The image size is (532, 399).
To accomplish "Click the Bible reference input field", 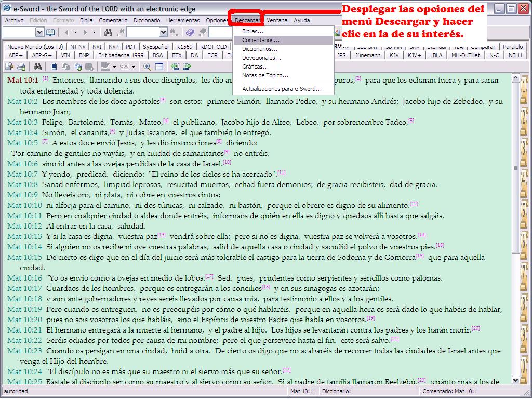I will [19, 32].
